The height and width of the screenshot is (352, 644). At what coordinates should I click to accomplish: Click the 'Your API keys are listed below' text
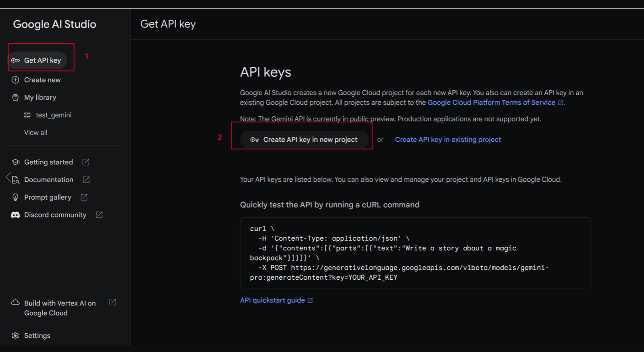(x=401, y=179)
